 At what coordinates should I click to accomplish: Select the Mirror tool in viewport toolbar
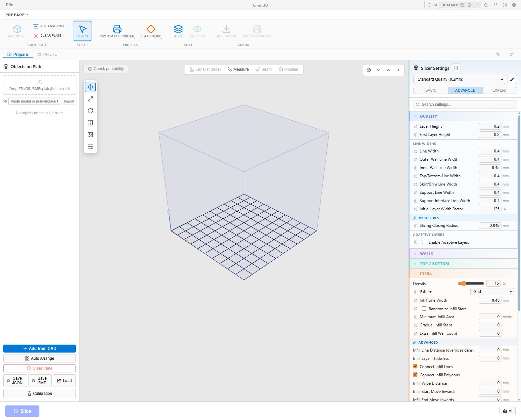[90, 123]
